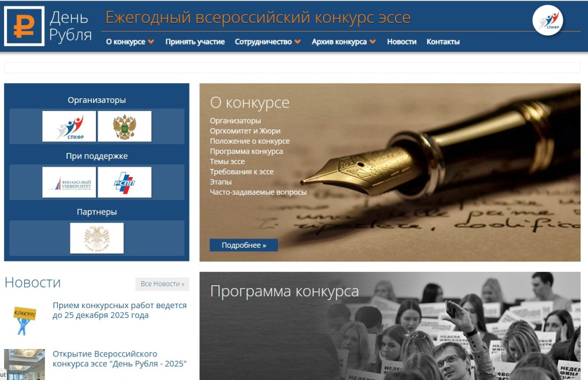Open the Требования к эссе link
Viewport: 588px width, 380px height.
pyautogui.click(x=241, y=172)
